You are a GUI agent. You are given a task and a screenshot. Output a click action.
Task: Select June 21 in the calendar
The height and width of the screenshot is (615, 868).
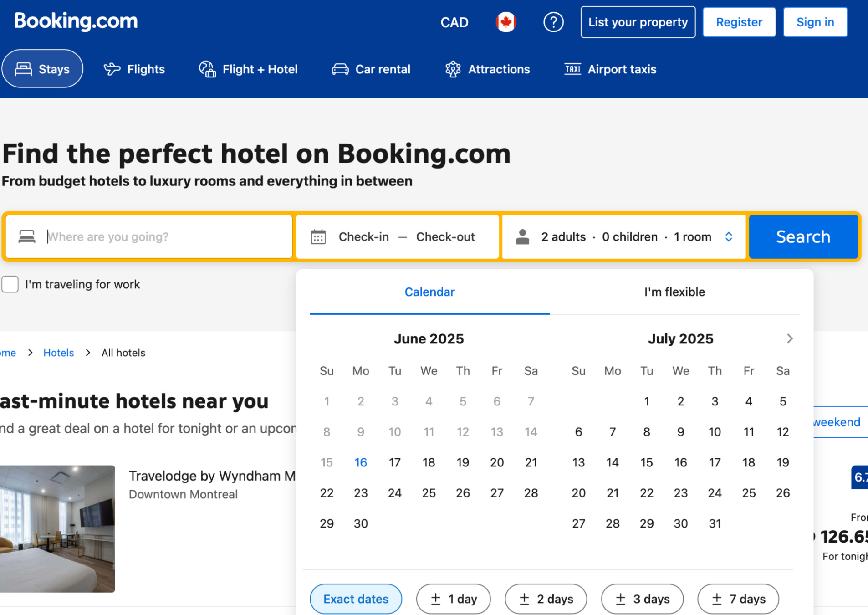[x=531, y=462]
